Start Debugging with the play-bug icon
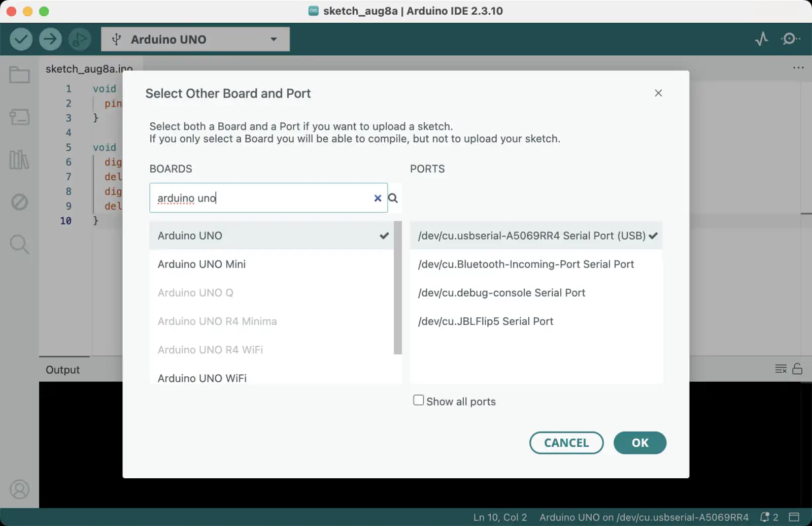The image size is (812, 526). click(x=80, y=39)
